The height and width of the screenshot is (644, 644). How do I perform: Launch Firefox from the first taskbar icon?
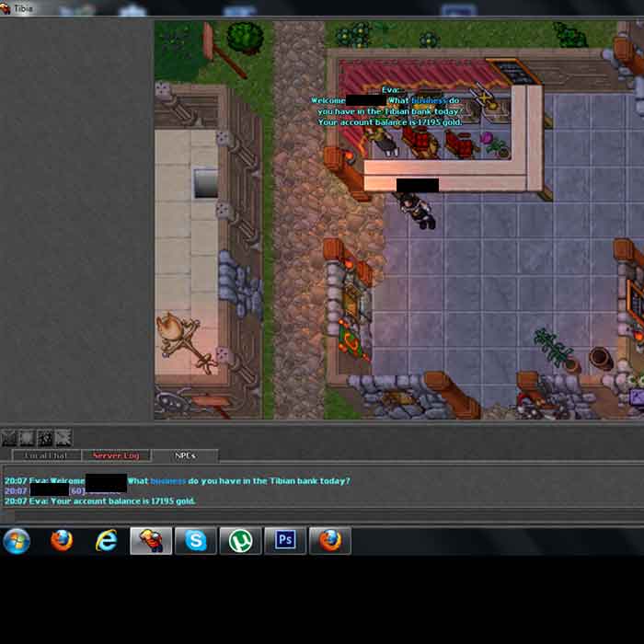coord(62,541)
